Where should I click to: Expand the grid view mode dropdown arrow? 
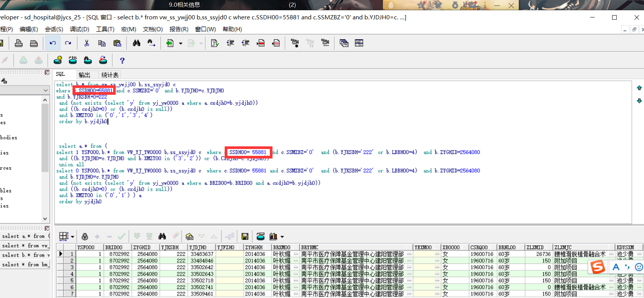[x=72, y=237]
